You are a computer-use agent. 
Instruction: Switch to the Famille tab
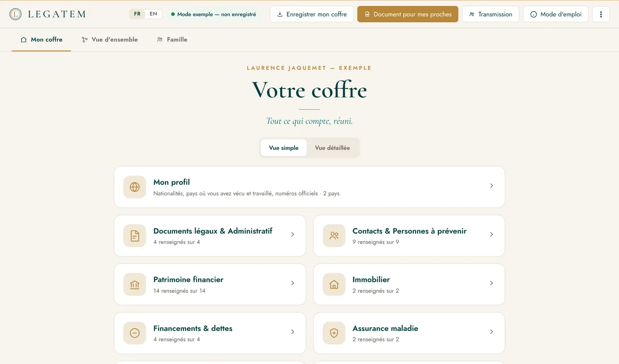tap(172, 40)
